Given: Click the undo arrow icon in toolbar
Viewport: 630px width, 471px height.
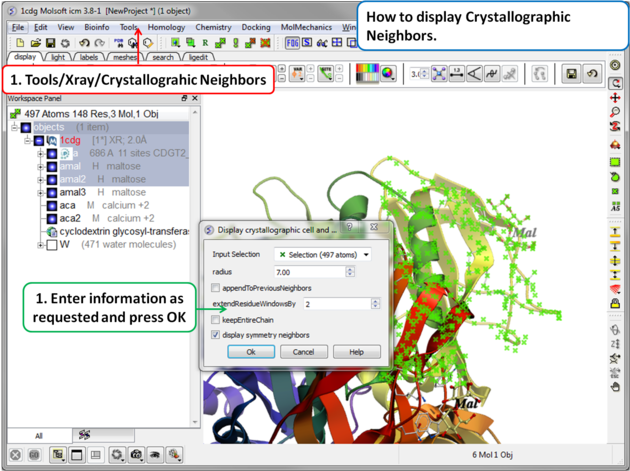Looking at the screenshot, I should 84,44.
